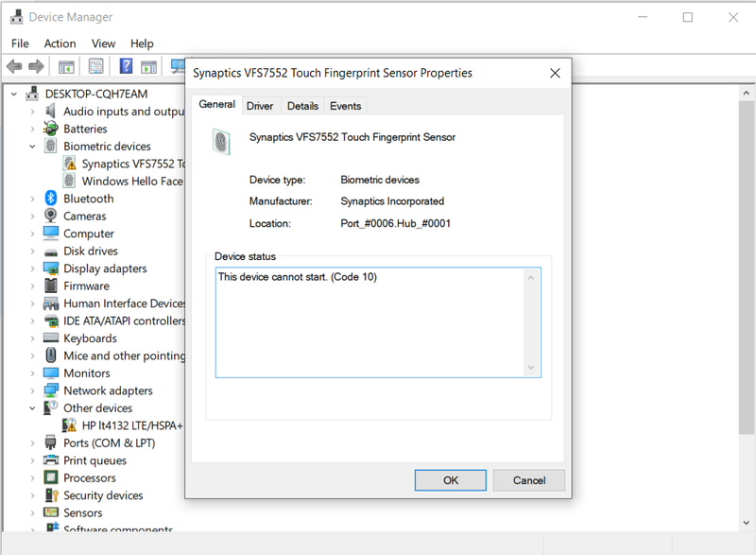Collapse the DESKTOP-CQH7EAM root node
The height and width of the screenshot is (555, 756).
click(x=14, y=94)
